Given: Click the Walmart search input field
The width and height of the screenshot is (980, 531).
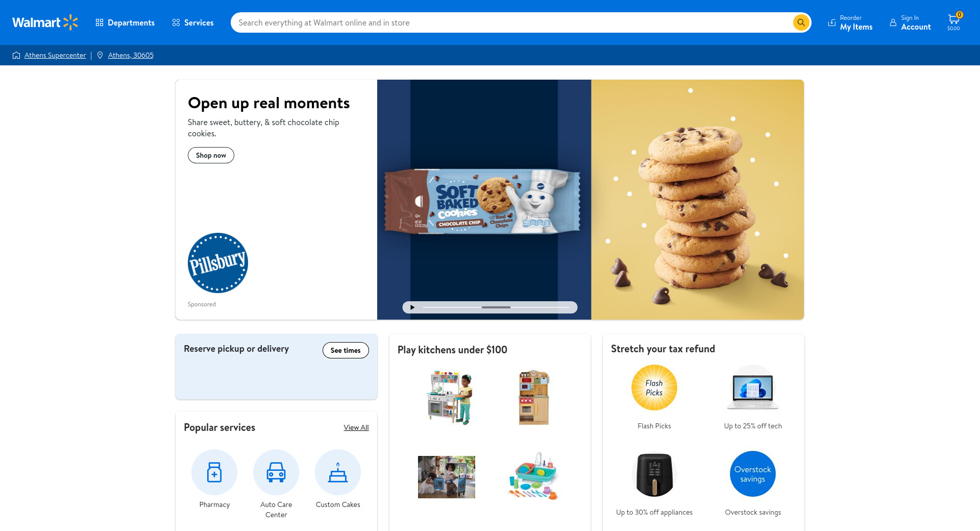Looking at the screenshot, I should [511, 22].
